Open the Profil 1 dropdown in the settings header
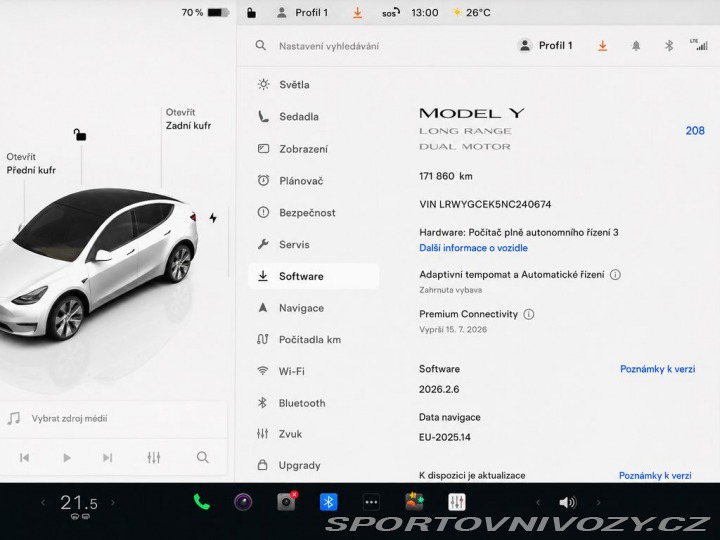Screen dimensions: 720x540 click(545, 45)
